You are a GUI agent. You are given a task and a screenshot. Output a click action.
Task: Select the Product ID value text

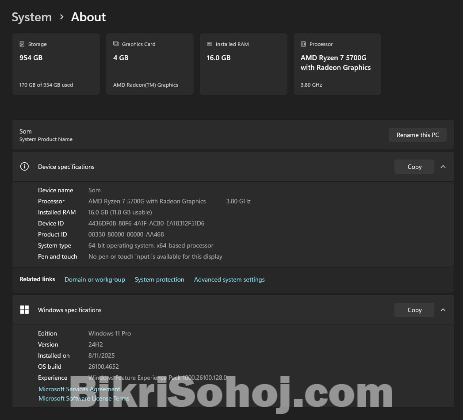[x=126, y=234]
